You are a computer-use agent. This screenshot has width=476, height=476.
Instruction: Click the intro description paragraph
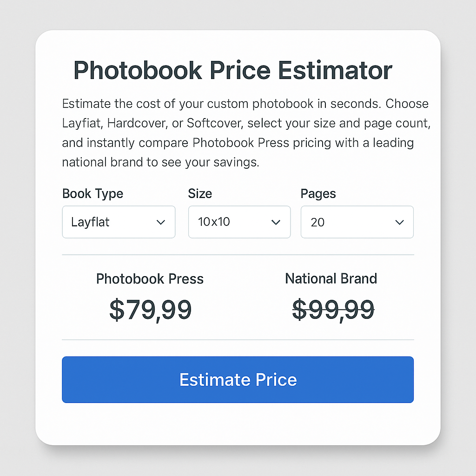(x=245, y=133)
